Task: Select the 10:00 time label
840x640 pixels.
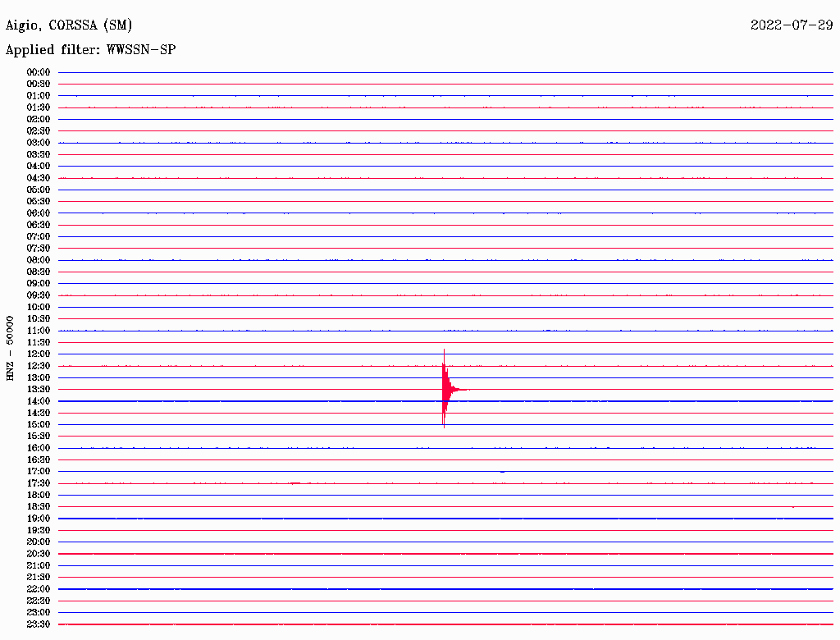Action: [x=39, y=307]
